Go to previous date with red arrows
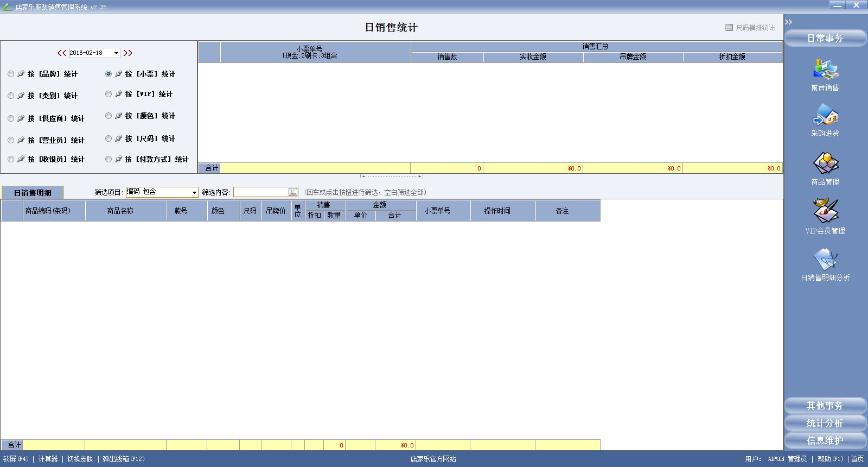Viewport: 868px width, 467px height. pos(62,53)
